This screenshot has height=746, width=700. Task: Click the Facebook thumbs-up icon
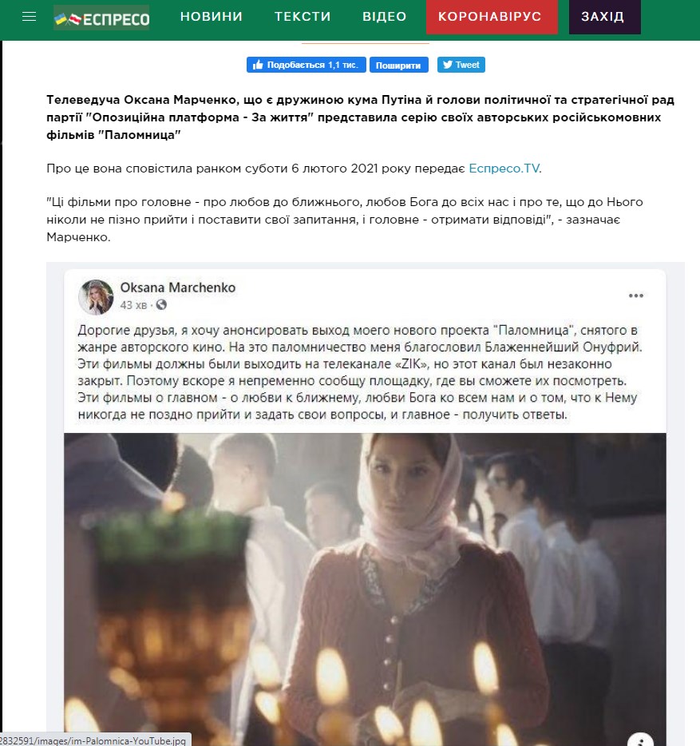click(x=258, y=65)
